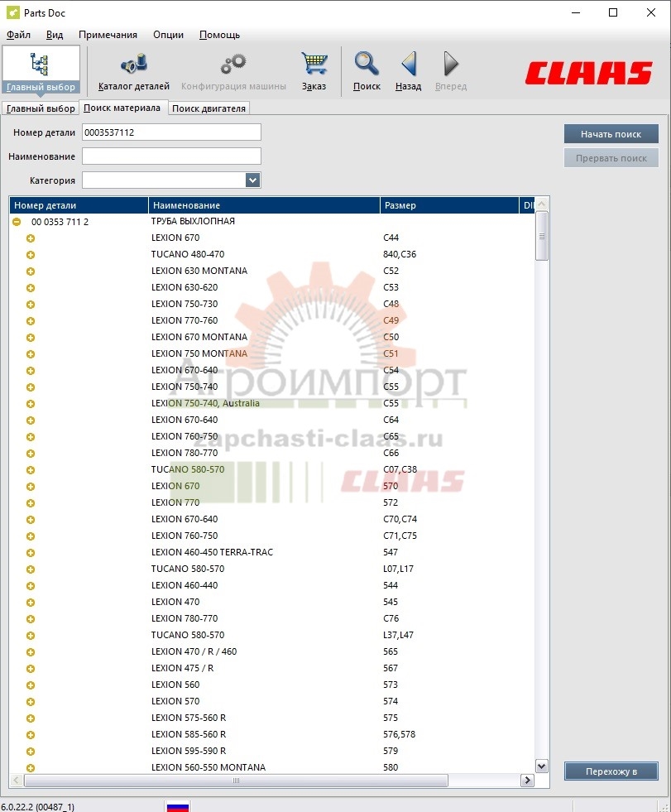Click the CLAAS logo in the toolbar

(589, 73)
